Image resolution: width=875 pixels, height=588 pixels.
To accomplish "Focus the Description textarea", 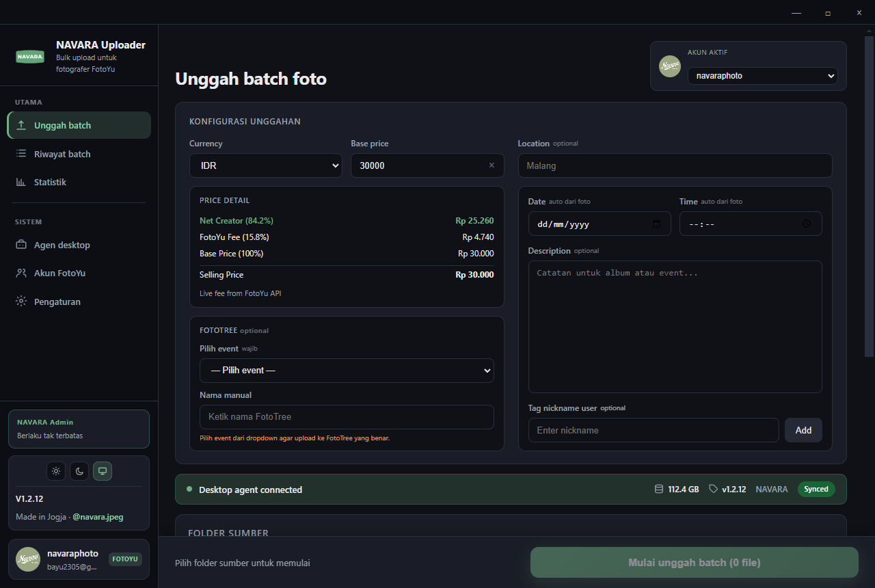I will click(675, 327).
